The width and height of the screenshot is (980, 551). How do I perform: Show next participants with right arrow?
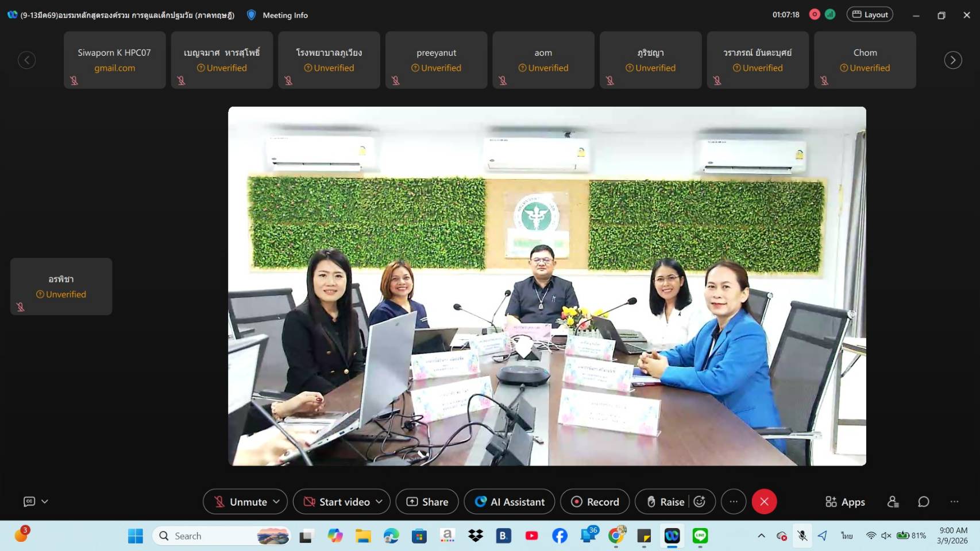tap(953, 60)
